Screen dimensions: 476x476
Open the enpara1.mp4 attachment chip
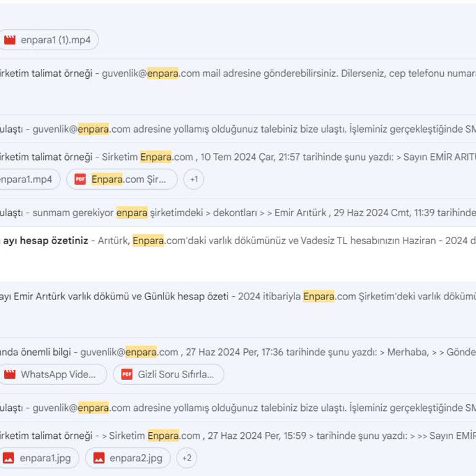point(29,179)
